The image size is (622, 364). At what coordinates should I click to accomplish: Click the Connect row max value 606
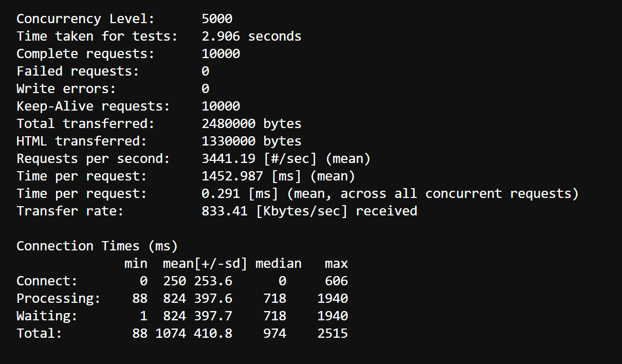[x=336, y=281]
